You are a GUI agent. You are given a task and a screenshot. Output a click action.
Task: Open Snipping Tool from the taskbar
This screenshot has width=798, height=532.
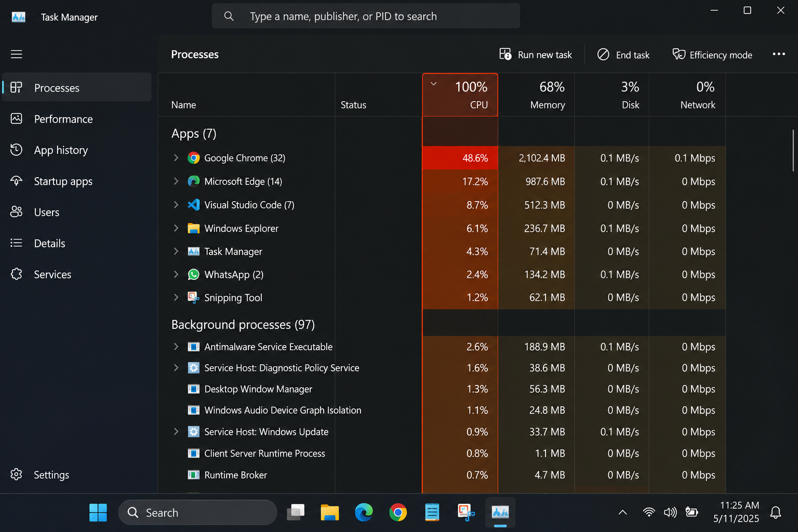[x=466, y=513]
